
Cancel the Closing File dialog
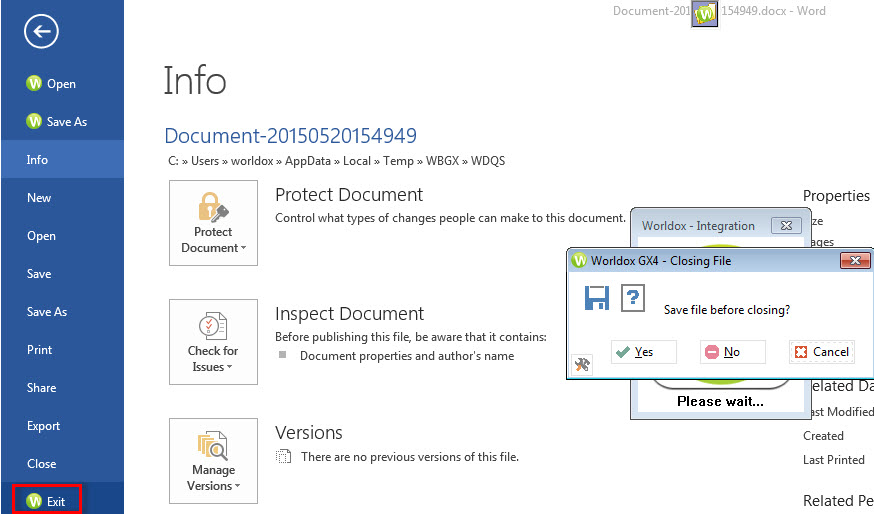(822, 352)
